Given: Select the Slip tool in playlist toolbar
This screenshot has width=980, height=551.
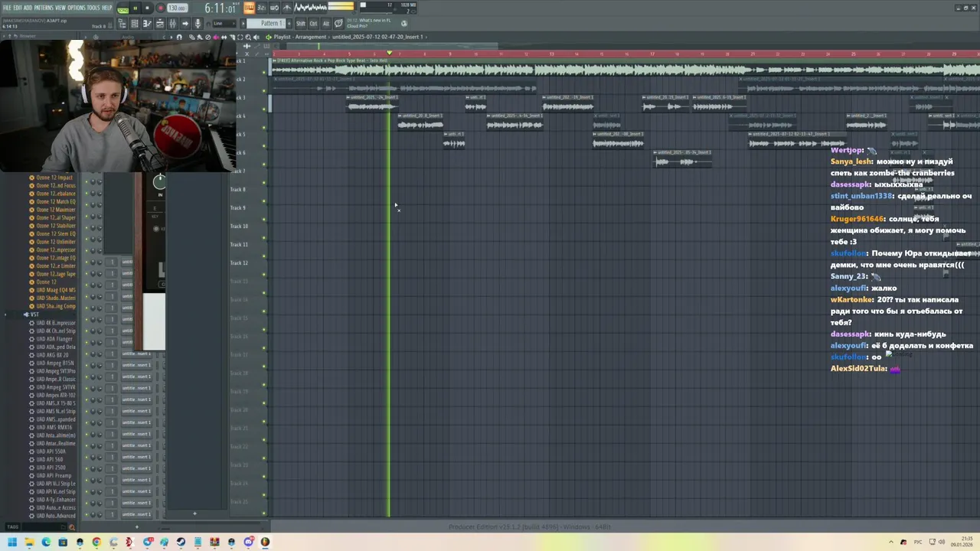Looking at the screenshot, I should [x=224, y=37].
